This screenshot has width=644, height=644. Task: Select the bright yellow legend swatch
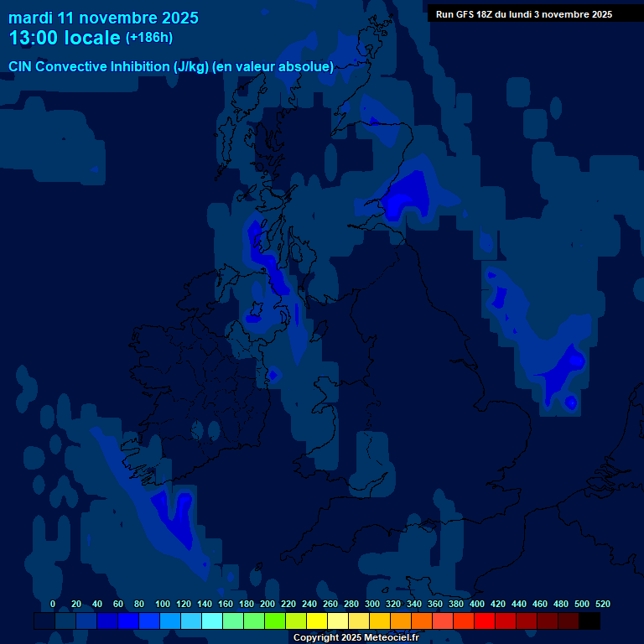317,621
